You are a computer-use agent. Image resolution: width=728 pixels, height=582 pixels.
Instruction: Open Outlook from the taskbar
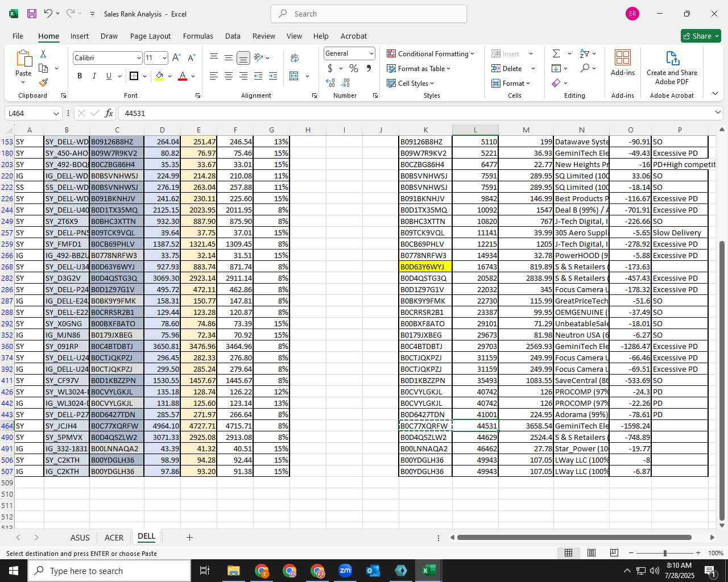[373, 571]
